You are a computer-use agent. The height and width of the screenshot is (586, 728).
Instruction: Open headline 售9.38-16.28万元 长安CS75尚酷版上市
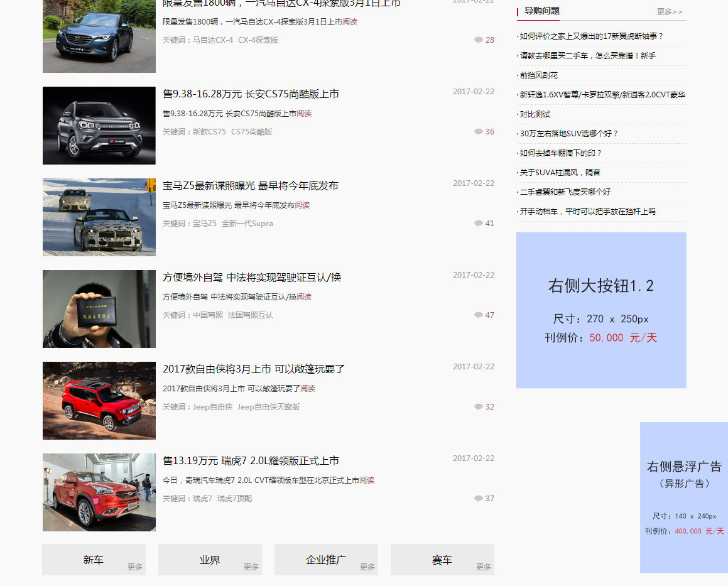click(251, 94)
